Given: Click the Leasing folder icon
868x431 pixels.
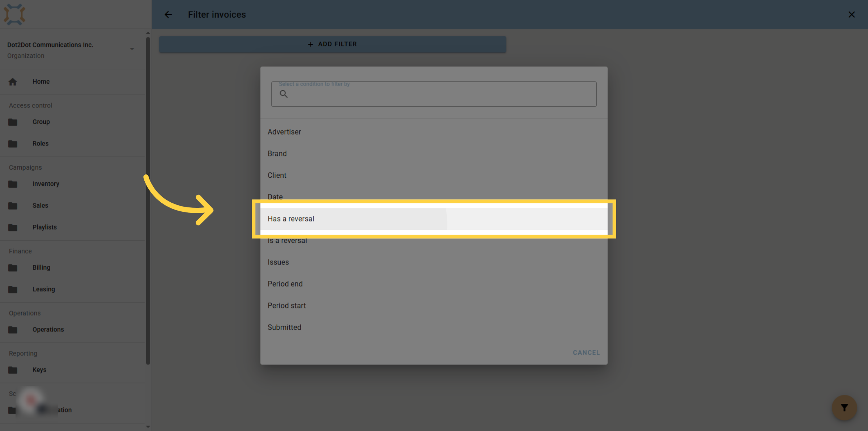Looking at the screenshot, I should 13,289.
